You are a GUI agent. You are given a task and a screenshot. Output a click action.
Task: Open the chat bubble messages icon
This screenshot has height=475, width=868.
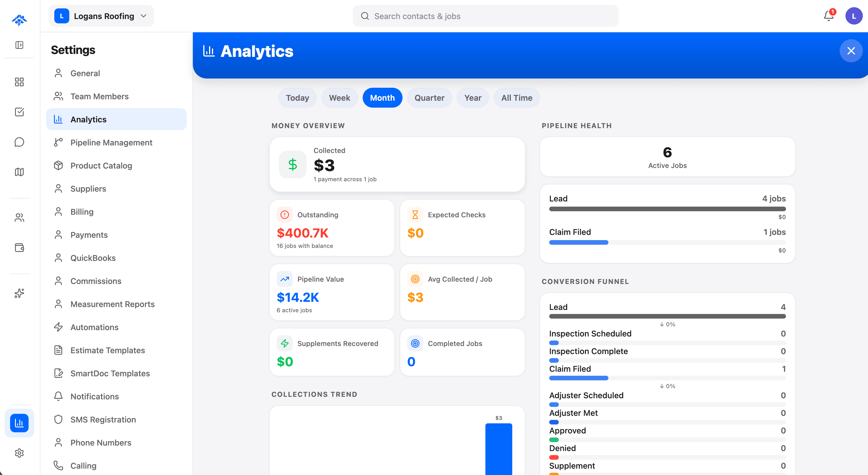click(x=19, y=142)
